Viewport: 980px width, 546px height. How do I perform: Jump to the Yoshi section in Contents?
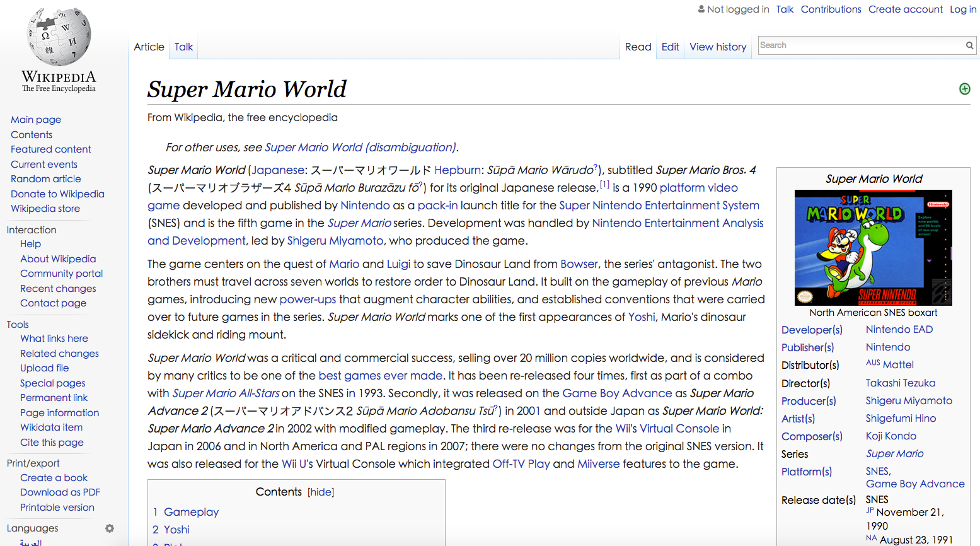pos(176,530)
